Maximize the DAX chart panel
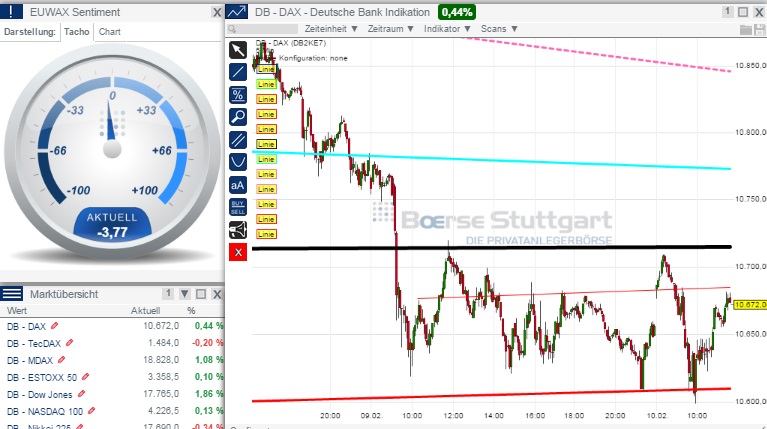Image resolution: width=767 pixels, height=429 pixels. 743,12
